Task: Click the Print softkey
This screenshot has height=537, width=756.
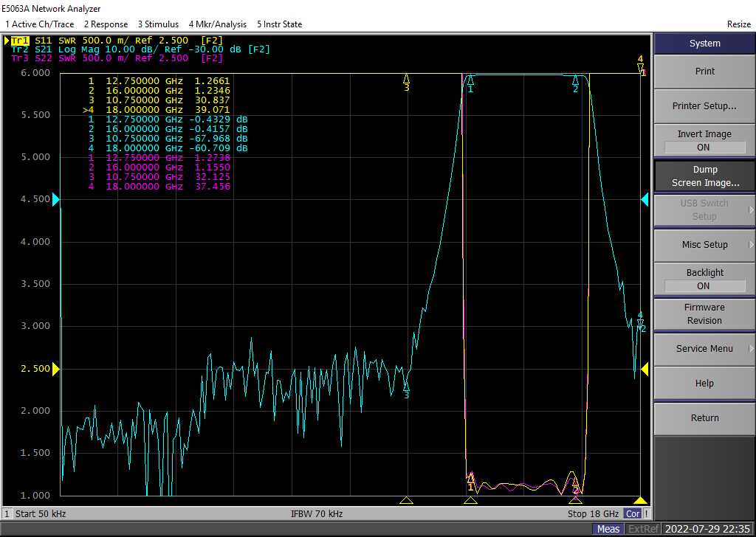Action: click(x=704, y=72)
